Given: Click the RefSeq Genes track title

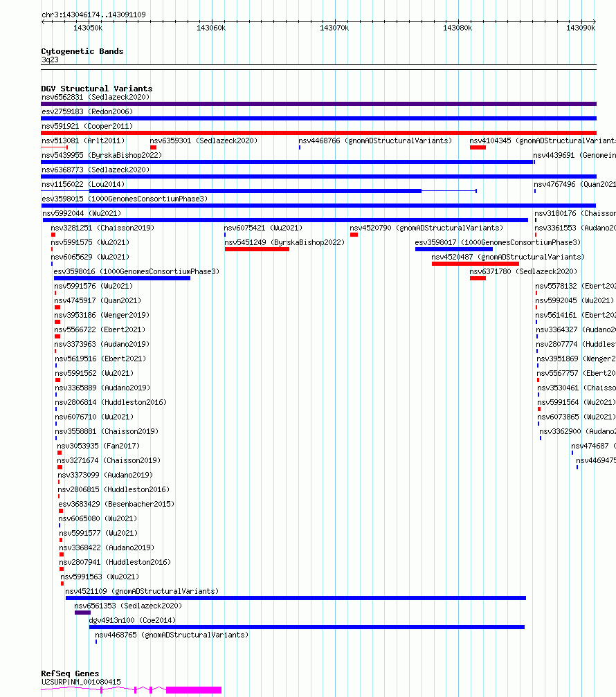Looking at the screenshot, I should [x=70, y=673].
